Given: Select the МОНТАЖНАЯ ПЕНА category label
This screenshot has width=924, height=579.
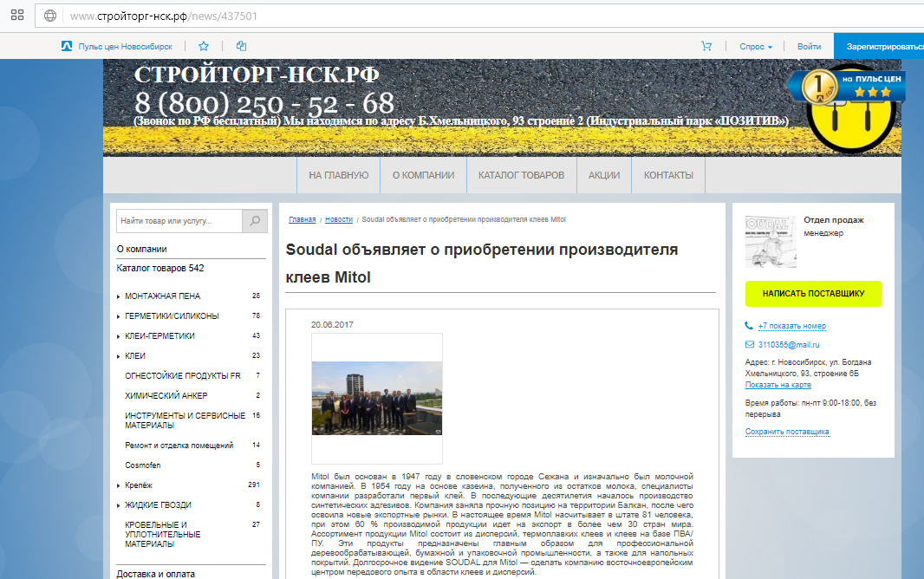Looking at the screenshot, I should 163,296.
